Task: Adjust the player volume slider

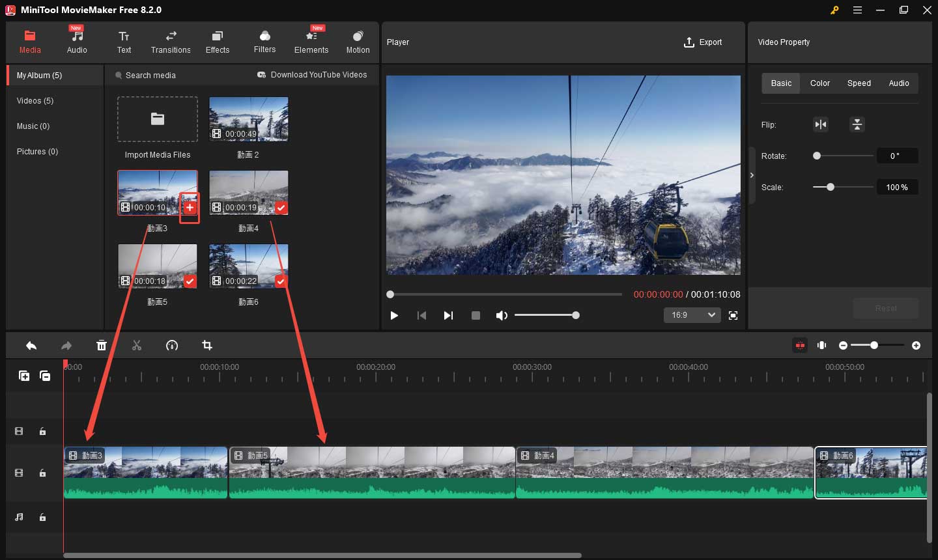Action: (547, 315)
